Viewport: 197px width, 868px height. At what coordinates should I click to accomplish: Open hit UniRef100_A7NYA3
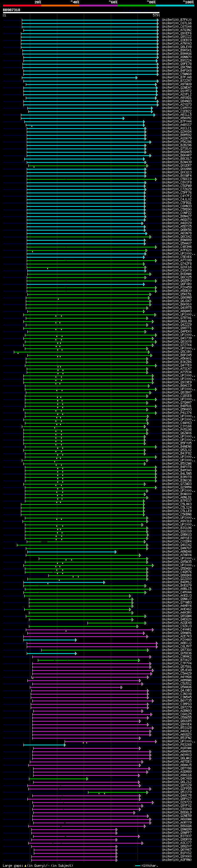pyautogui.click(x=177, y=43)
